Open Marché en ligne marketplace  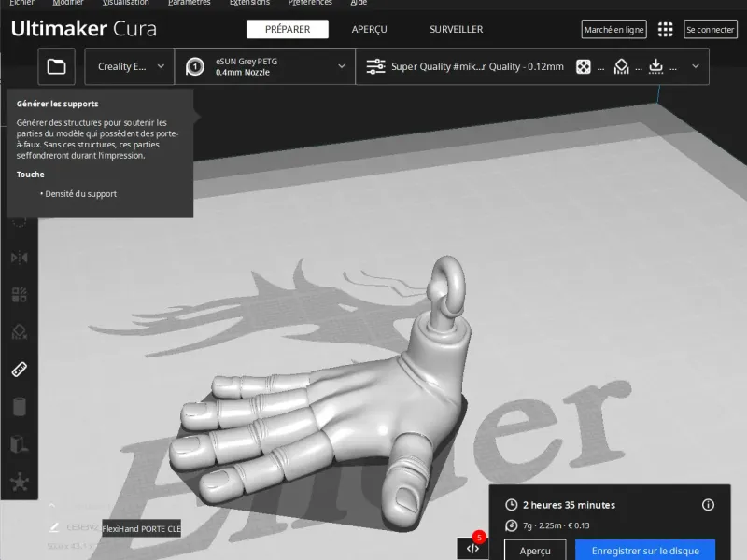click(x=613, y=30)
